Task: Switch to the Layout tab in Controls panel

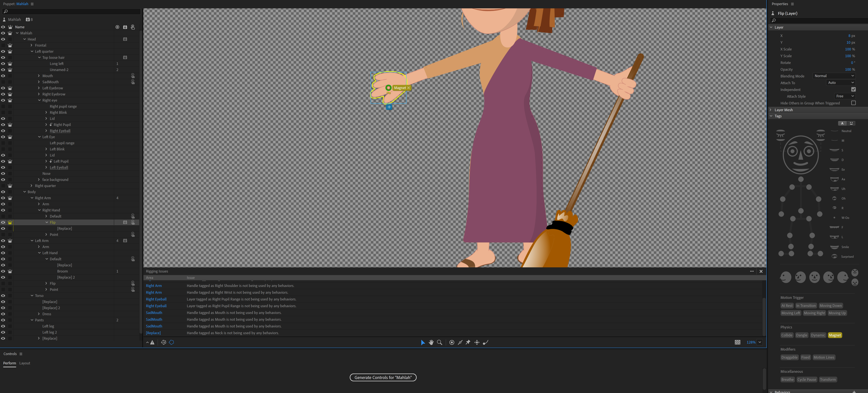Action: pos(25,363)
